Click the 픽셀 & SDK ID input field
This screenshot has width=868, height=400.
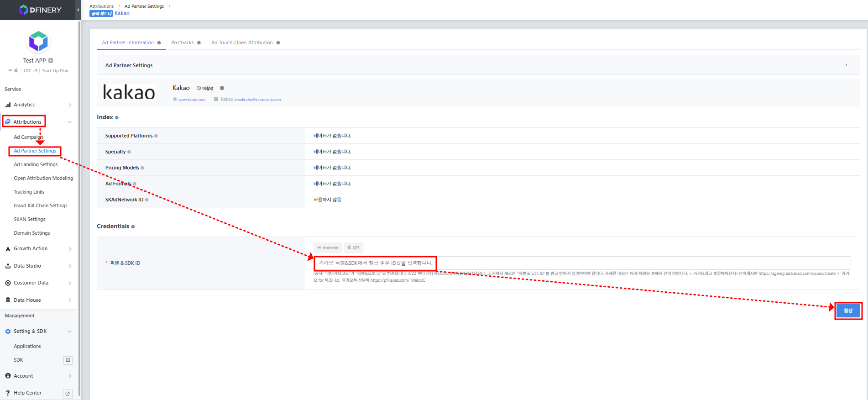coord(582,263)
